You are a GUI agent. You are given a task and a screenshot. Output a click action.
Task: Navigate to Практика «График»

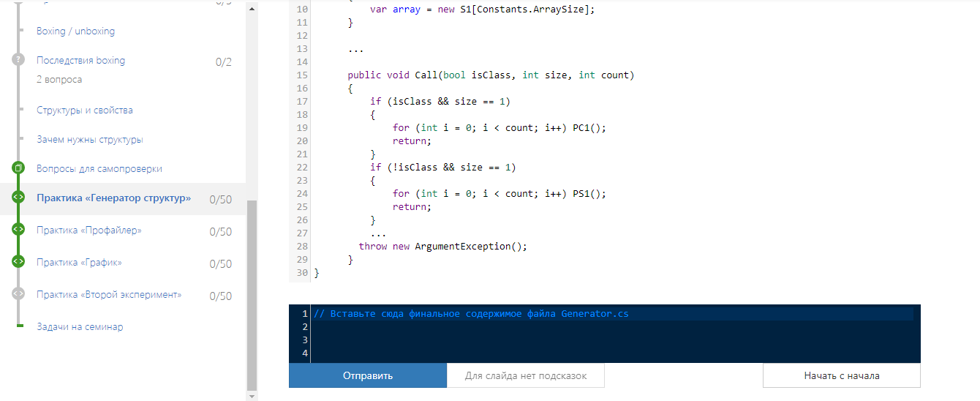click(x=79, y=263)
